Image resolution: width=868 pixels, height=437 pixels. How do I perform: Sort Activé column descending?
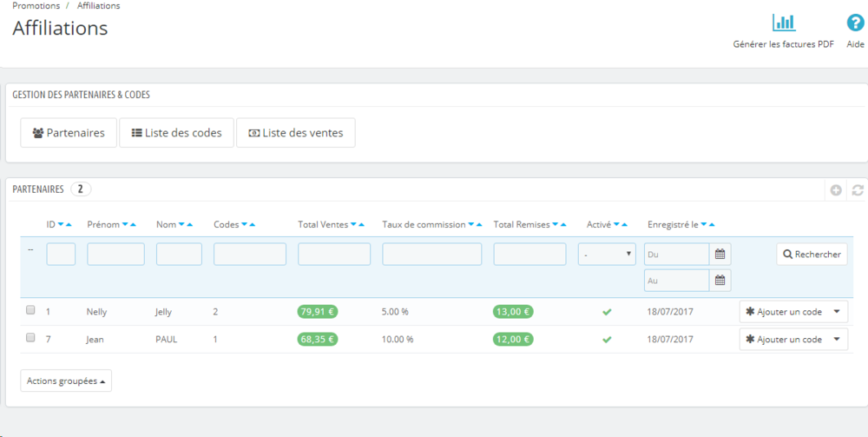click(x=616, y=224)
